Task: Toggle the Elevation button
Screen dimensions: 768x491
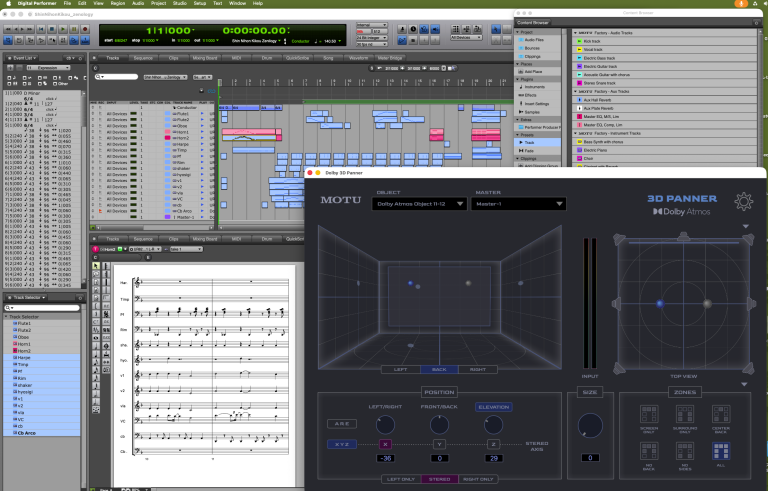Action: [x=493, y=407]
